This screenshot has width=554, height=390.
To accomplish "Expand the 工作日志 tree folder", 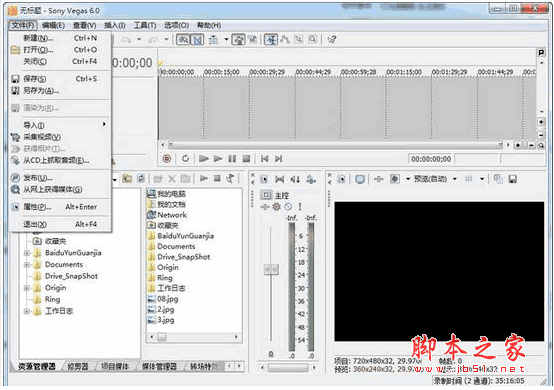I will (x=26, y=311).
